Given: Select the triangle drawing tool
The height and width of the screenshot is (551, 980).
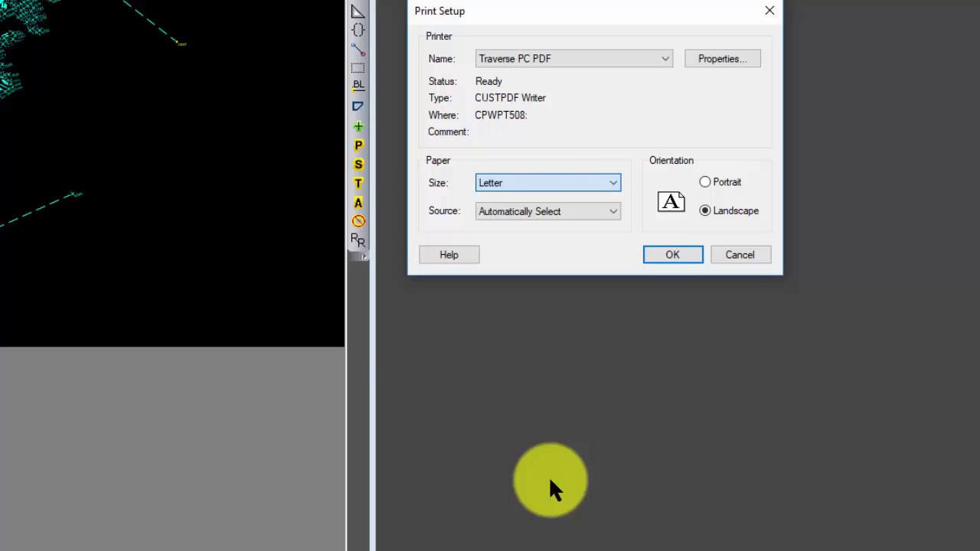Looking at the screenshot, I should click(358, 11).
